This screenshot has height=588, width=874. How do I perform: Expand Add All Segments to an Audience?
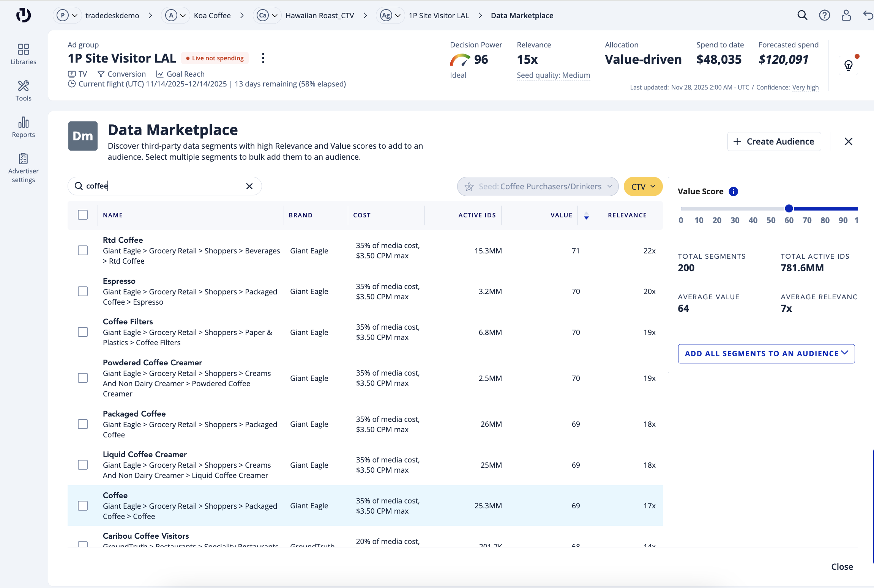click(766, 354)
